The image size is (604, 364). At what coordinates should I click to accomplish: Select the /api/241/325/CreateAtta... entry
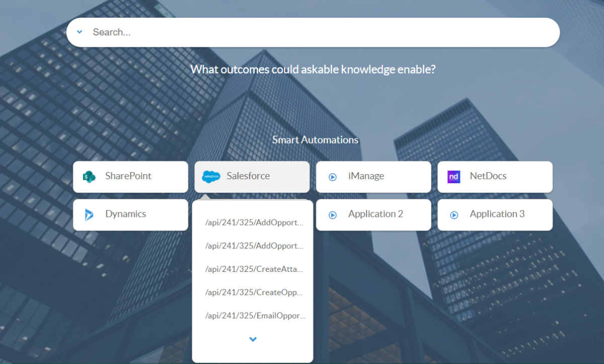coord(254,269)
